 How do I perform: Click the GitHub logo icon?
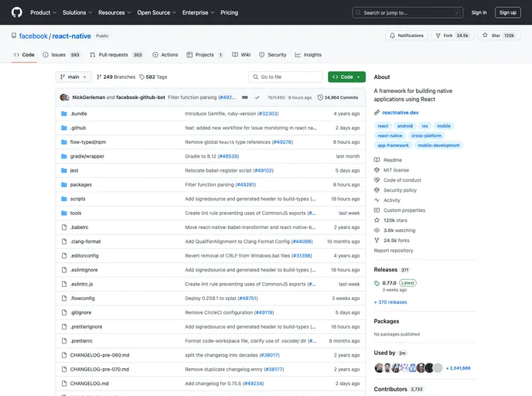coord(17,12)
